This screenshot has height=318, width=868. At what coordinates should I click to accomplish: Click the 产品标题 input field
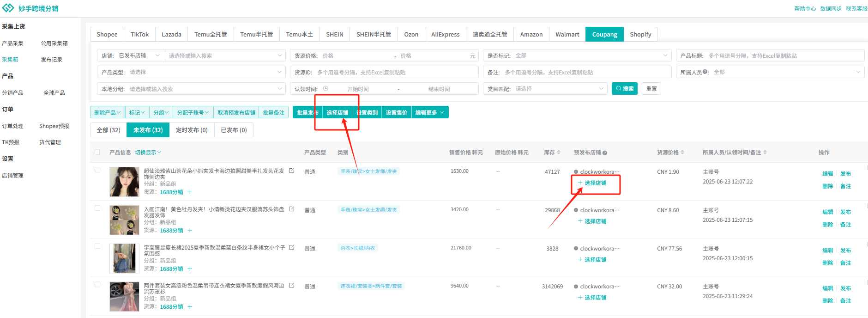770,55
